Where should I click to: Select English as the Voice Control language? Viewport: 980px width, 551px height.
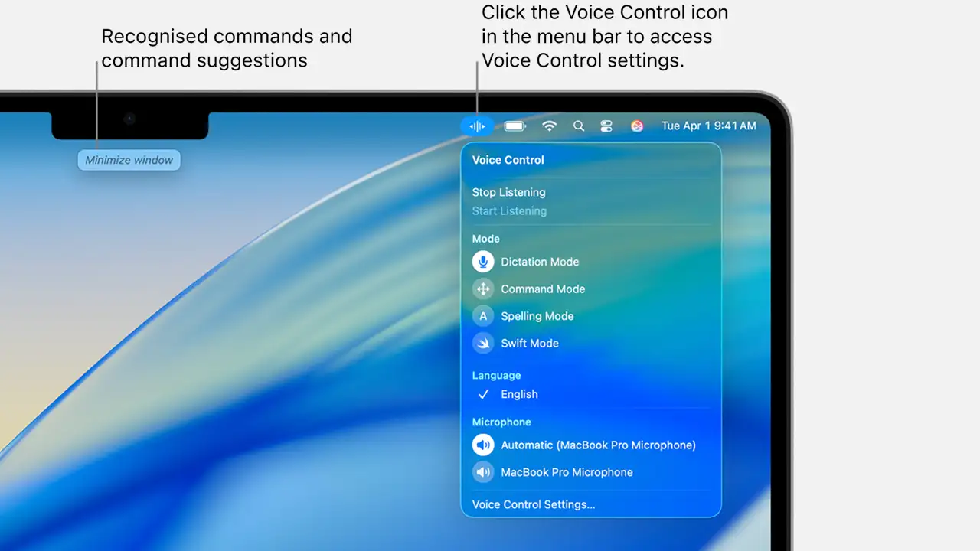[519, 394]
